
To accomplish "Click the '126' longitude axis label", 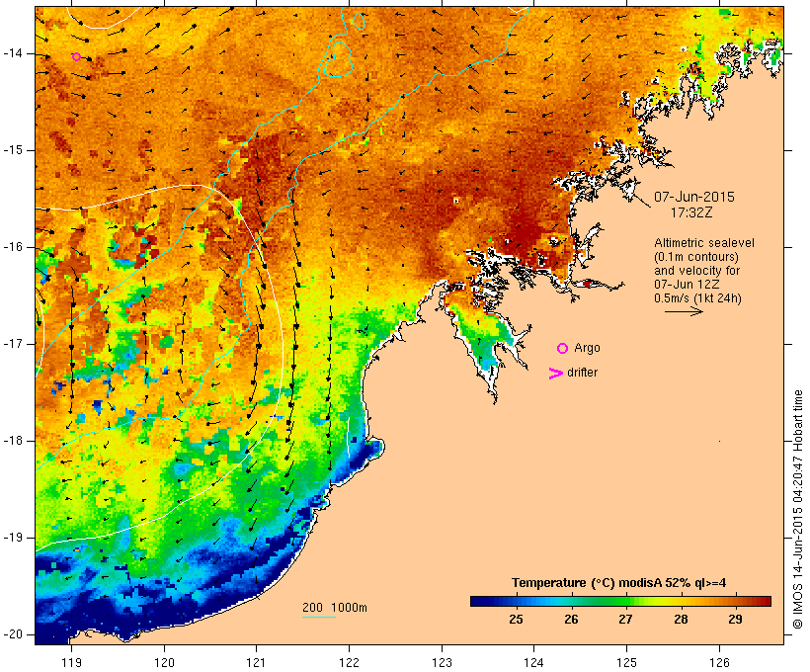I will (x=719, y=662).
